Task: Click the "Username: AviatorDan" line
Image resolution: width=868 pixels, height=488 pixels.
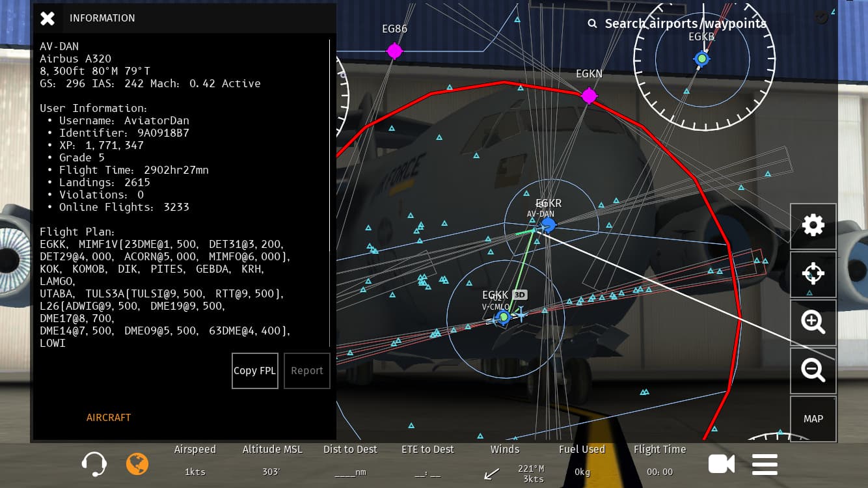Action: point(124,120)
